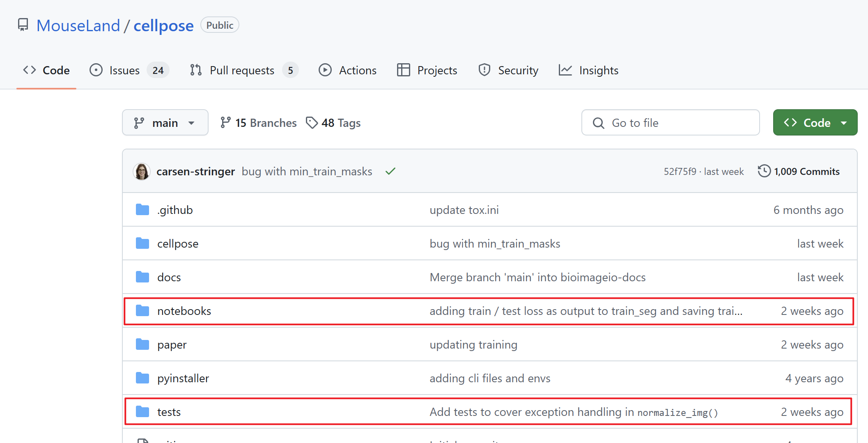This screenshot has height=443, width=868.
Task: View the 15 Branches link
Action: (258, 123)
